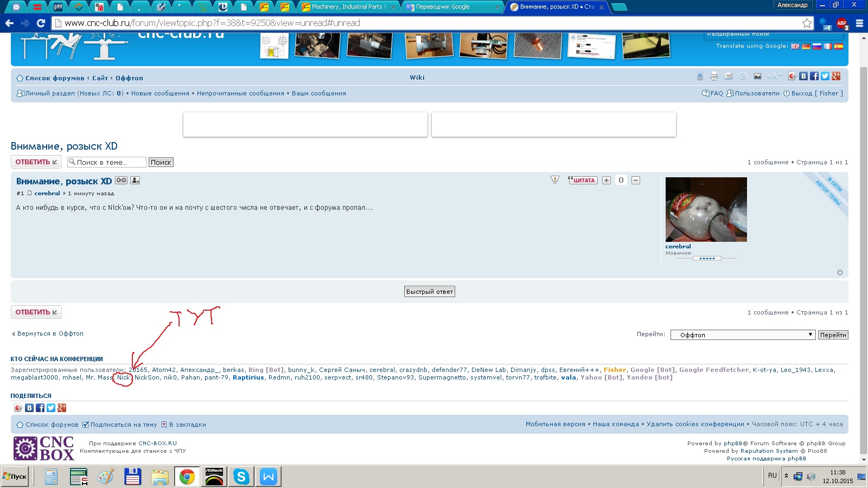Screen dimensions: 868x488
Task: Change font size with the A icon
Action: tap(774, 76)
